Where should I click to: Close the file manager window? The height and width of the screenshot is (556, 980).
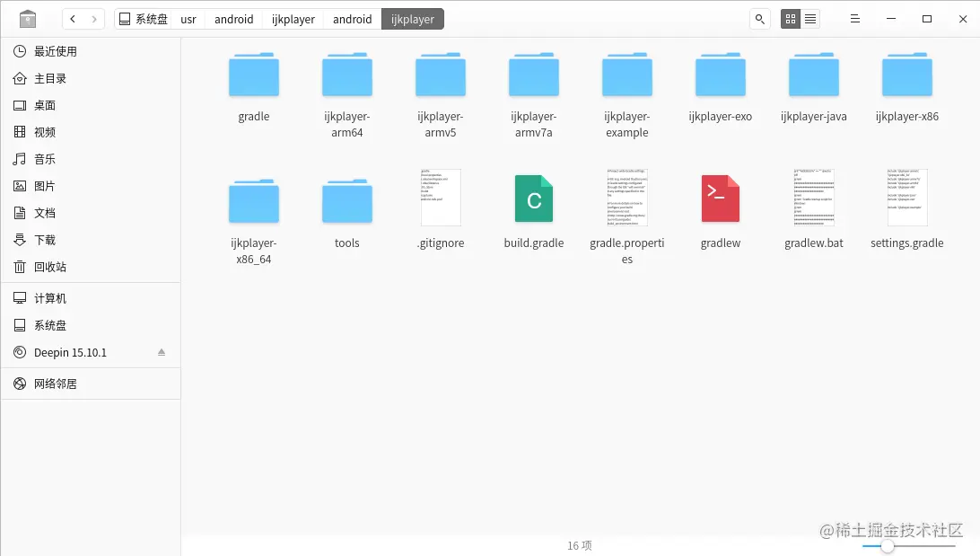pyautogui.click(x=962, y=19)
